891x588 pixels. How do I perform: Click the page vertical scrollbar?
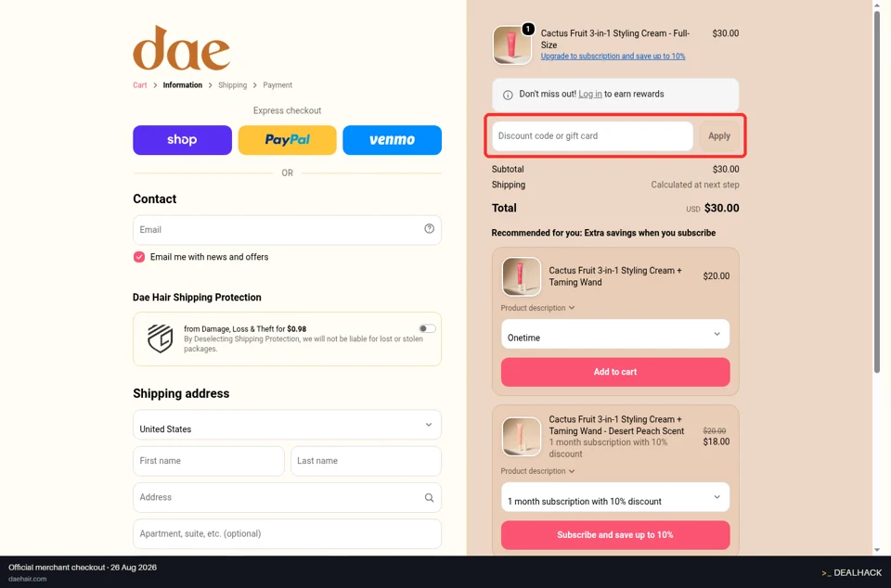(x=877, y=193)
